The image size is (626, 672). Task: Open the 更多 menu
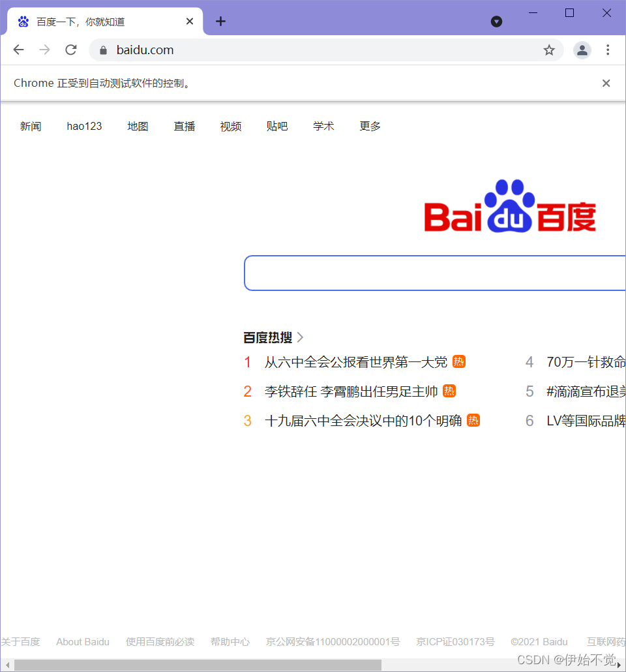(370, 126)
